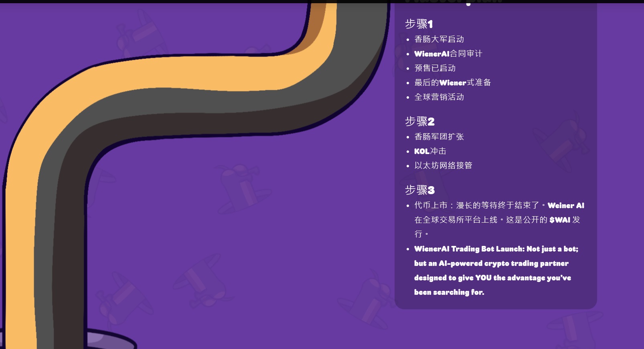Select the 预售已启动 list entry
This screenshot has height=349, width=644.
435,68
